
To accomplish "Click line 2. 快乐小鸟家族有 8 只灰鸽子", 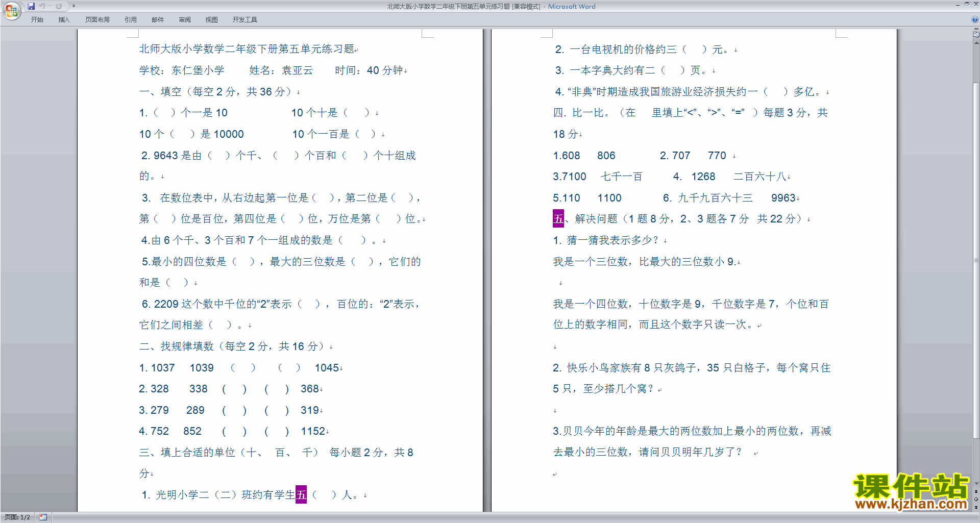I will (x=692, y=368).
